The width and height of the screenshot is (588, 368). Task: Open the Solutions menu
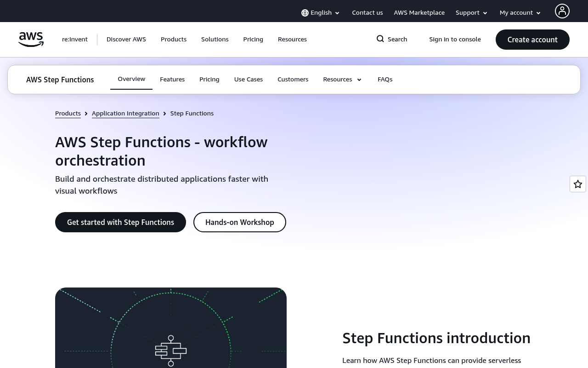[215, 40]
